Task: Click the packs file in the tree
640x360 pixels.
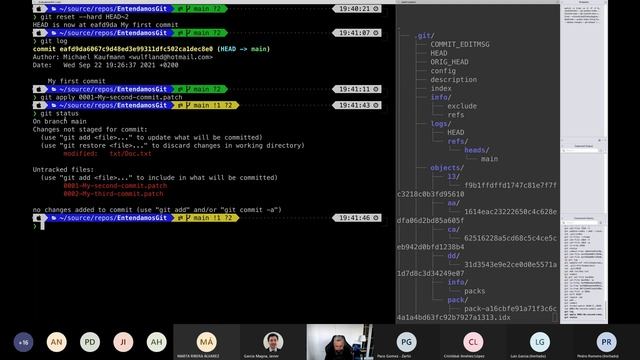Action: point(474,291)
